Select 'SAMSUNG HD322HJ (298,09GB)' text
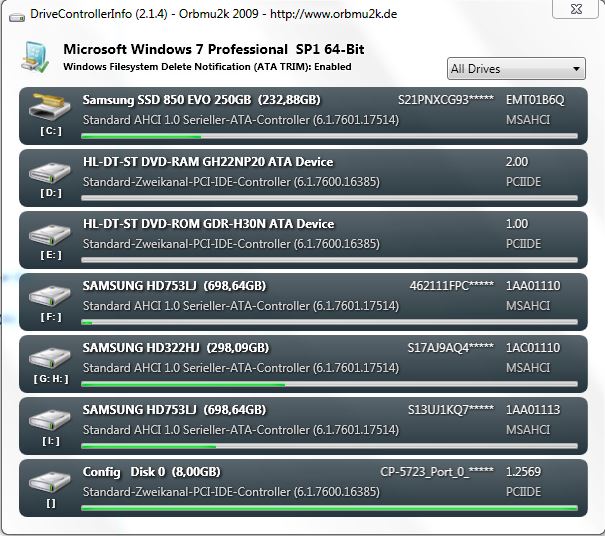Viewport: 605px width, 536px height. 176,348
